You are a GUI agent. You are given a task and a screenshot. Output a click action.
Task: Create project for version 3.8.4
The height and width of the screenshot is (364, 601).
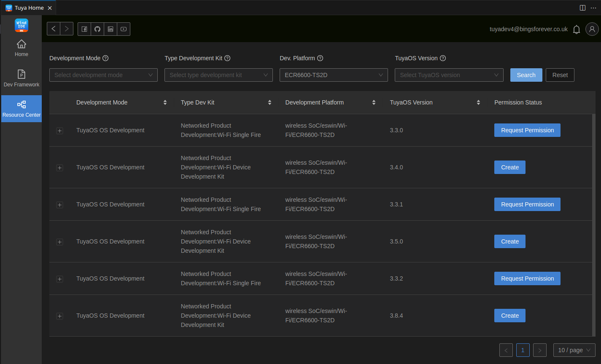tap(510, 316)
